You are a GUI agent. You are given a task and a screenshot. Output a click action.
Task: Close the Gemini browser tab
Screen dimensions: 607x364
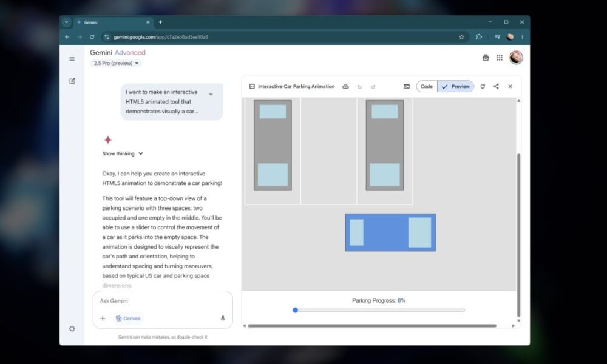click(x=148, y=22)
